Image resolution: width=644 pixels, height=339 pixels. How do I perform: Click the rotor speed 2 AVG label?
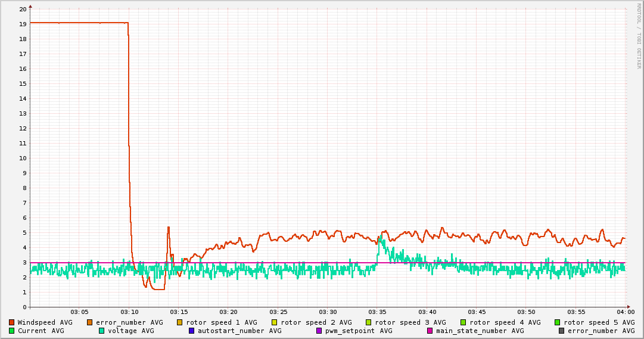(316, 322)
